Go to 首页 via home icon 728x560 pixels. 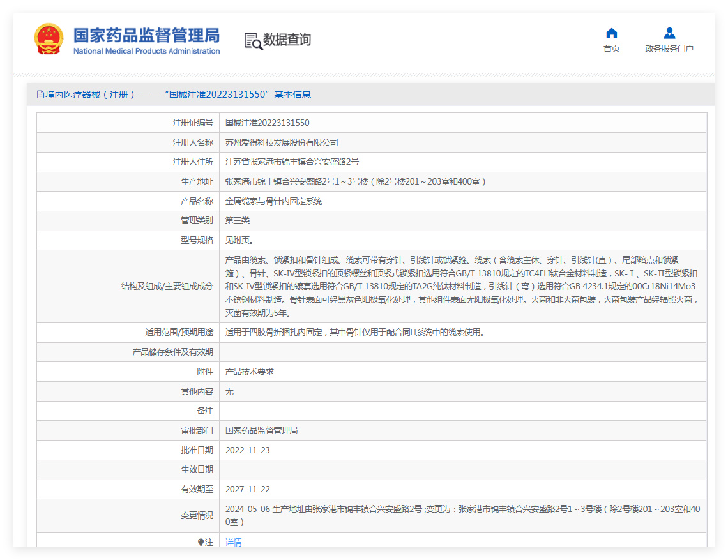coord(612,33)
